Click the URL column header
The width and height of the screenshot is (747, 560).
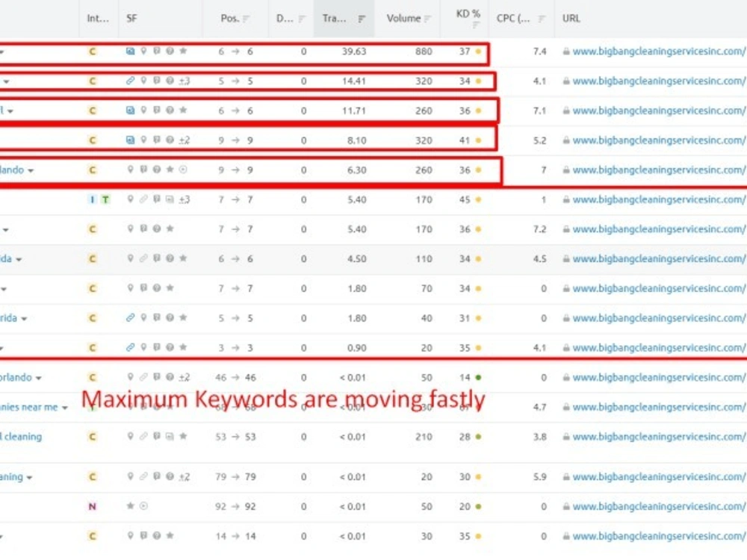coord(571,19)
